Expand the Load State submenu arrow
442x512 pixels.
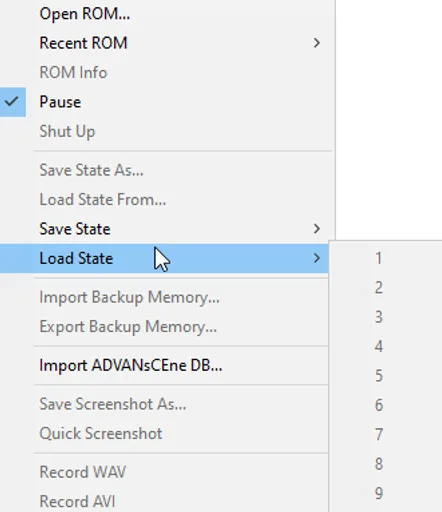click(317, 258)
